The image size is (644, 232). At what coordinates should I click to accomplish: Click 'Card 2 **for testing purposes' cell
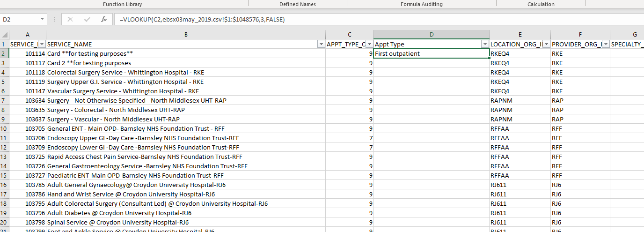point(186,63)
